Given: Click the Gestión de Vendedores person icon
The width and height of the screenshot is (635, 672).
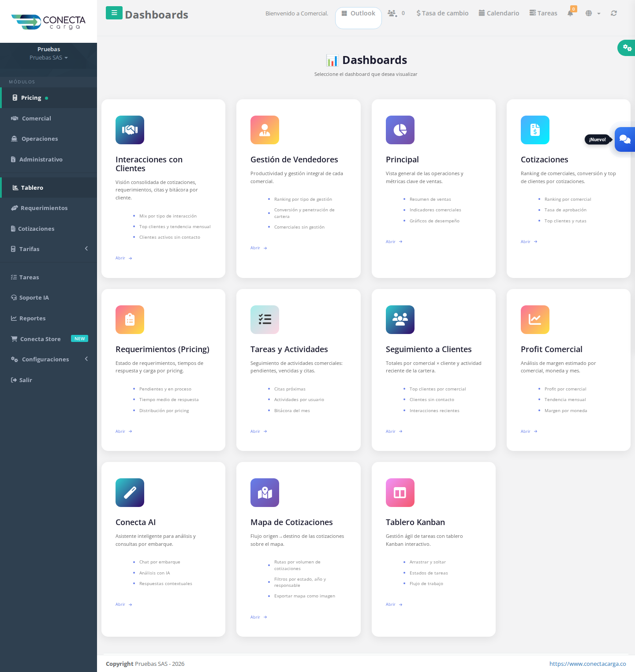Looking at the screenshot, I should 265,130.
